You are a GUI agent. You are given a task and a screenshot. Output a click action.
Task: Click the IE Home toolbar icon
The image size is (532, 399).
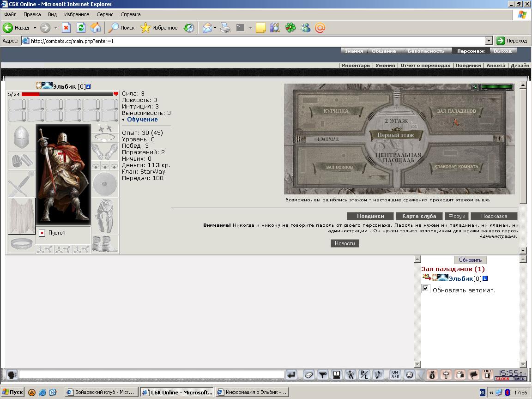point(96,28)
